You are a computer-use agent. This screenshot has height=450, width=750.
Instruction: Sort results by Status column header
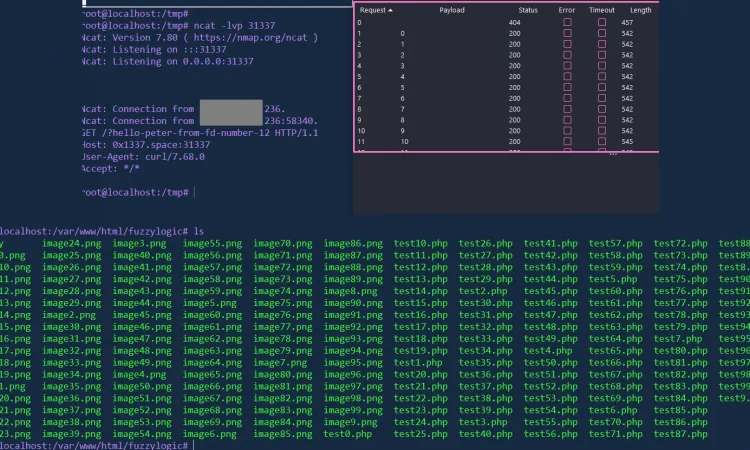click(x=528, y=10)
